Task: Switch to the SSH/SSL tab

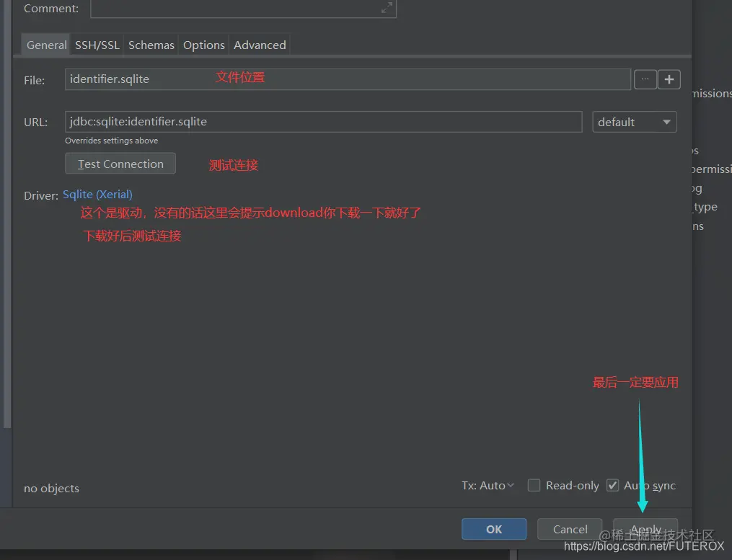Action: 97,45
